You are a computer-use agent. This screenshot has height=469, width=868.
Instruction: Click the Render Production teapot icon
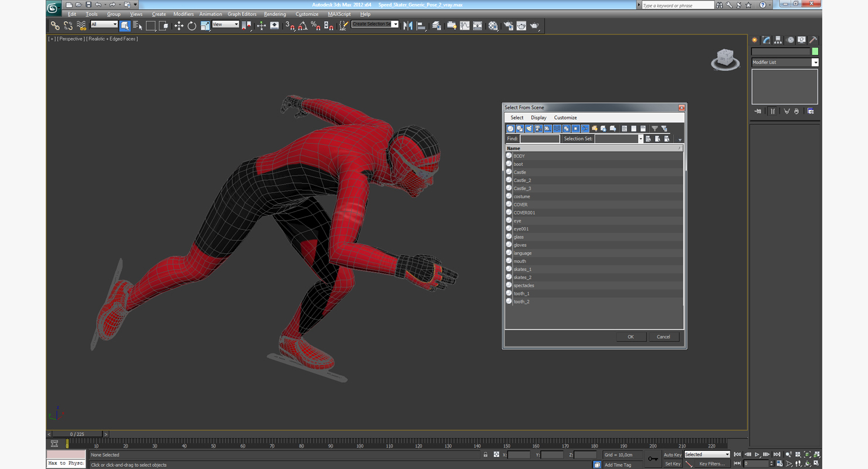(x=534, y=25)
